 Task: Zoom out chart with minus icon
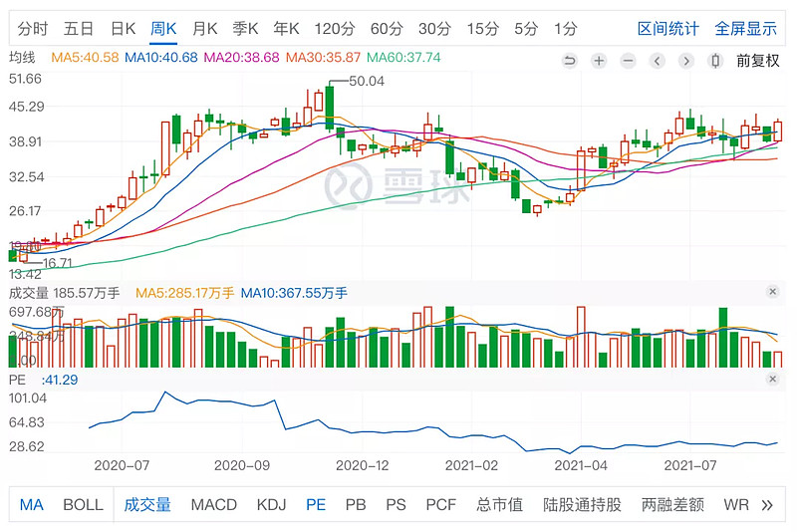[x=628, y=60]
